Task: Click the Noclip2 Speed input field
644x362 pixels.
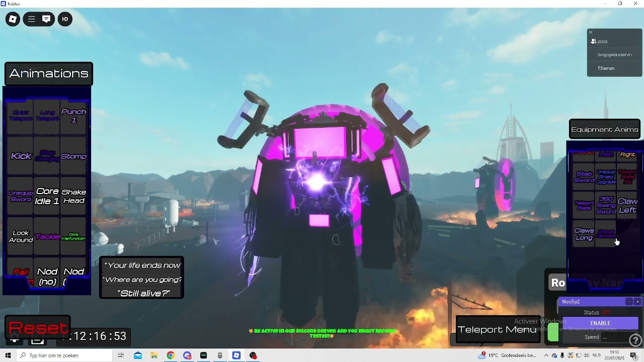Action: [x=619, y=337]
